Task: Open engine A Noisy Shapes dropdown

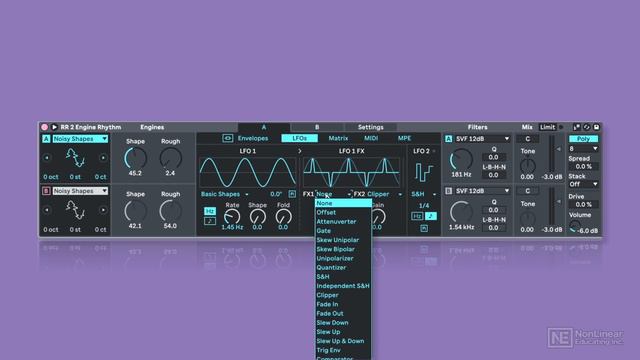Action: (80, 139)
